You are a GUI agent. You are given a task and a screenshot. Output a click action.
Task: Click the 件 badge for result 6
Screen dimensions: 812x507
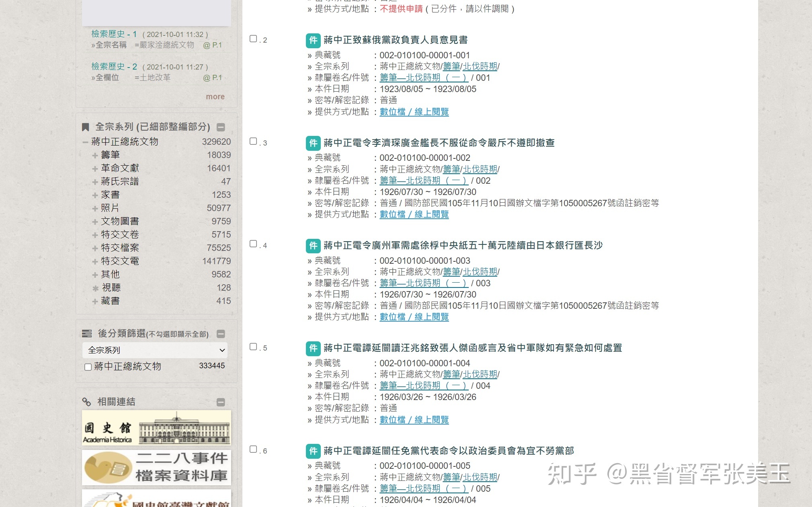[x=313, y=451]
